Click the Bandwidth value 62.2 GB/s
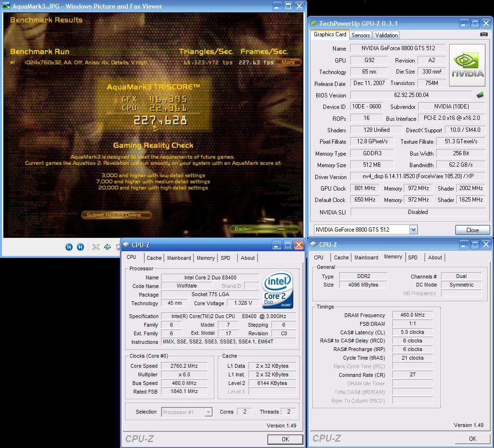Image resolution: width=494 pixels, height=448 pixels. coord(461,164)
